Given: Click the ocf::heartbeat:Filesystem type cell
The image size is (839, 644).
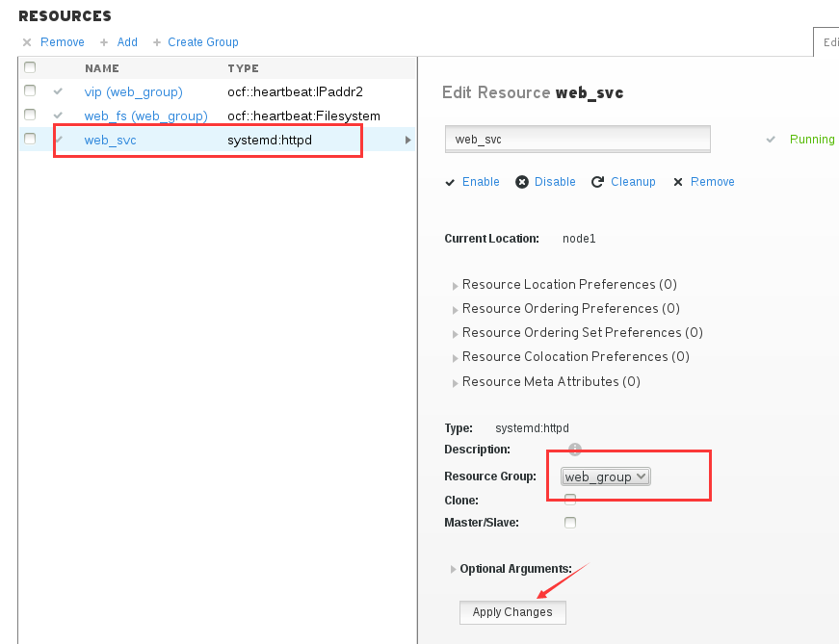Looking at the screenshot, I should (303, 116).
